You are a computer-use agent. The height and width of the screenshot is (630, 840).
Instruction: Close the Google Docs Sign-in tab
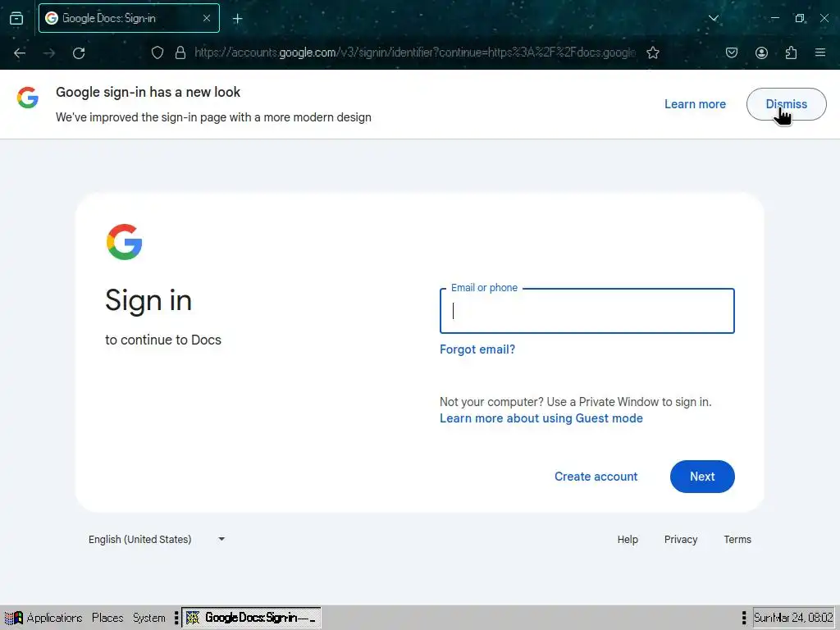(x=207, y=18)
